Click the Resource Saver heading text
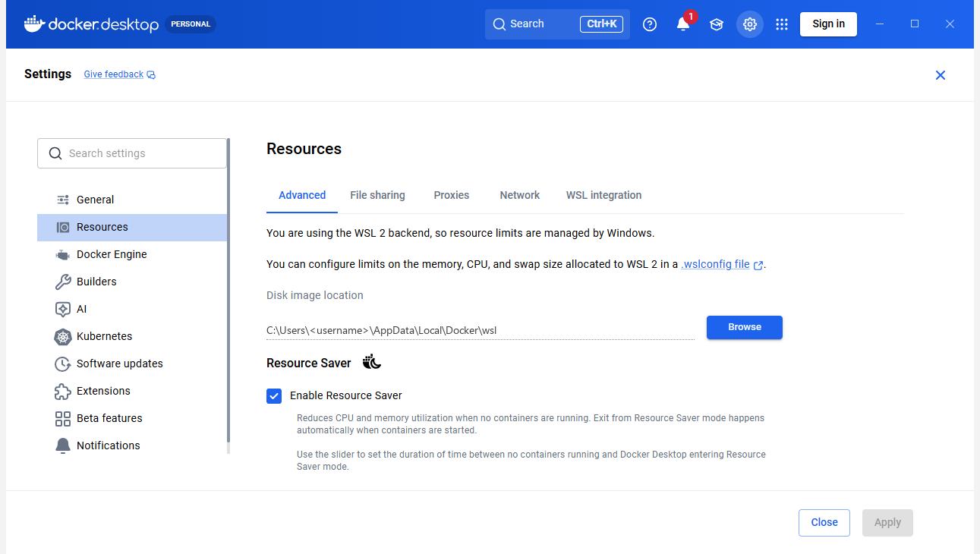This screenshot has width=980, height=554. [x=309, y=364]
